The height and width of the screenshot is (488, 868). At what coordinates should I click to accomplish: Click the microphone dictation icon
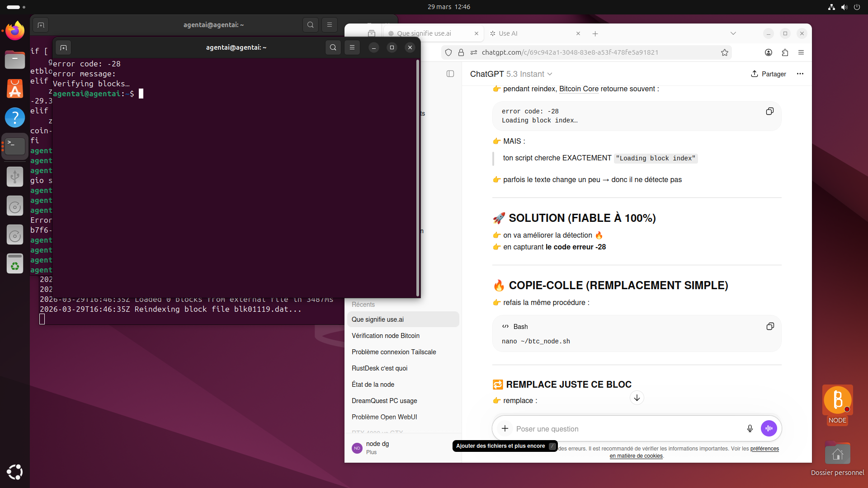[750, 428]
